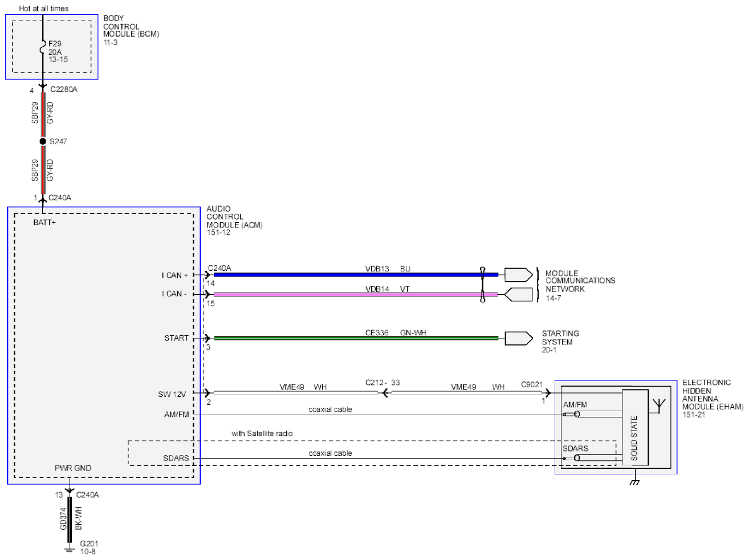Click the AM/FM coaxial cable label
The height and width of the screenshot is (560, 749).
330,409
